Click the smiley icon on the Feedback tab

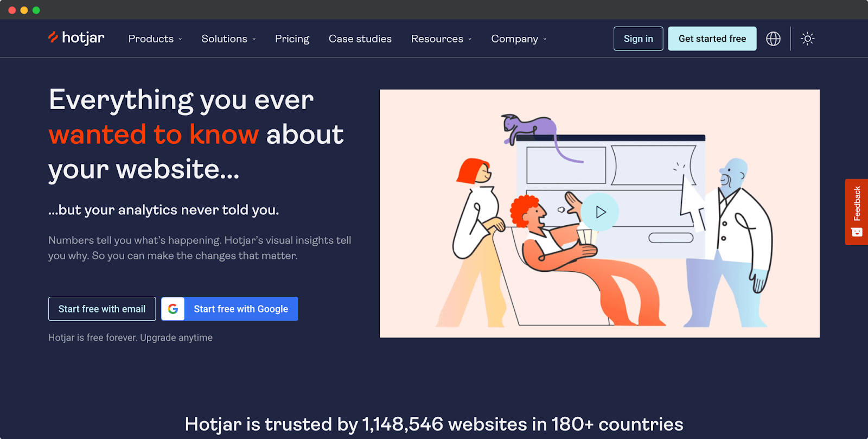click(857, 232)
